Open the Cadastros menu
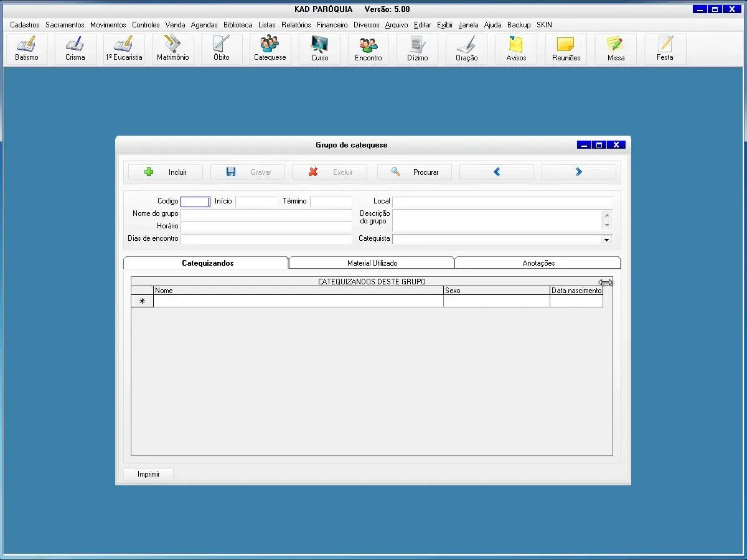The image size is (747, 560). click(25, 25)
